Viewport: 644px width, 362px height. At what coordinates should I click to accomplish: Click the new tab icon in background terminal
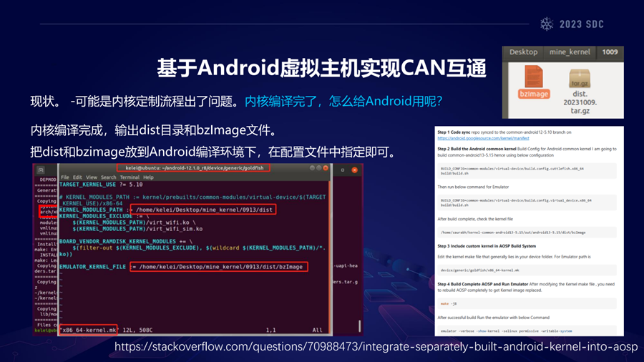[41, 170]
